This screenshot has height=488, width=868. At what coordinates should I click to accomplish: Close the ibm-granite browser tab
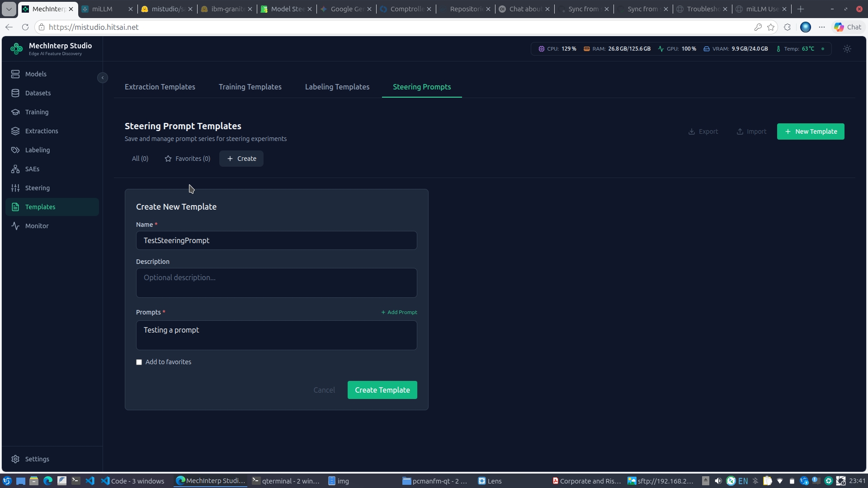250,9
